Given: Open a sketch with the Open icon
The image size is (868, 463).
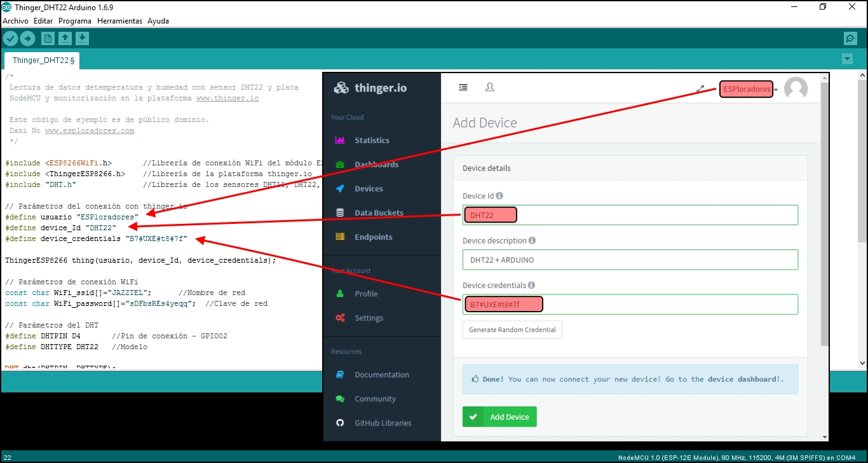Looking at the screenshot, I should (x=65, y=39).
